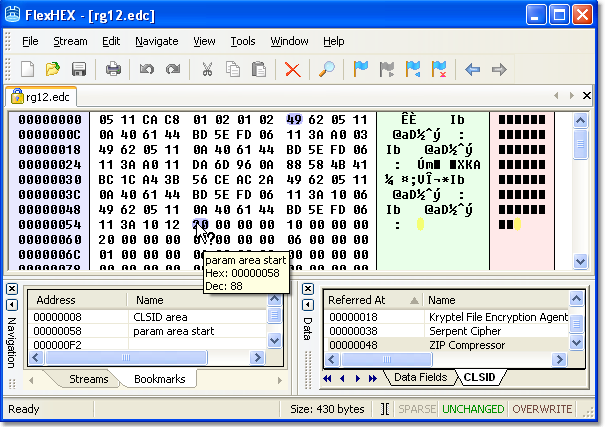Select bookmark address 000000F2

click(x=58, y=345)
